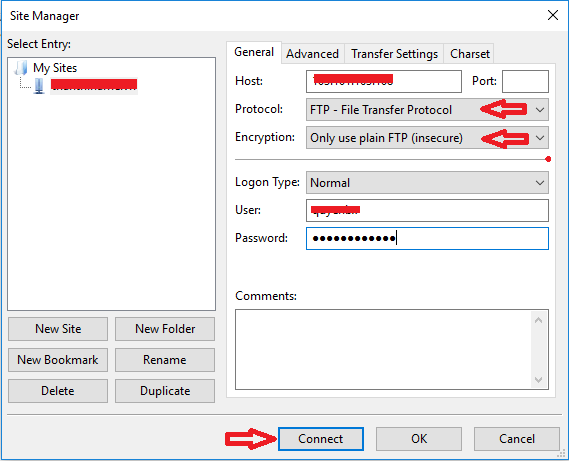Close the Site Manager dialog
569x461 pixels.
pyautogui.click(x=553, y=15)
